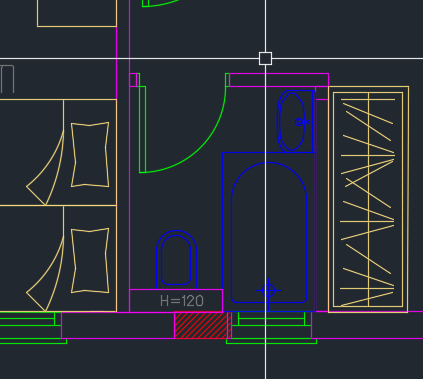Click the lower folded blanket corner shape

tap(45, 274)
